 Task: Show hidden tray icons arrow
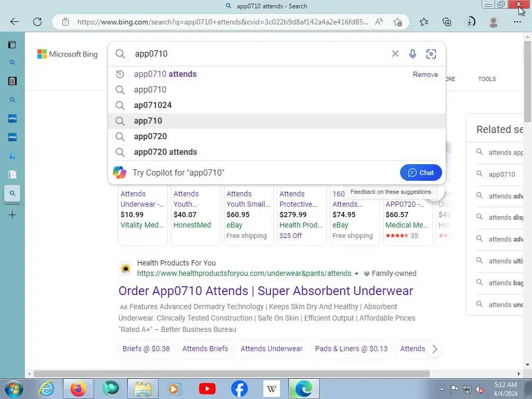(442, 389)
